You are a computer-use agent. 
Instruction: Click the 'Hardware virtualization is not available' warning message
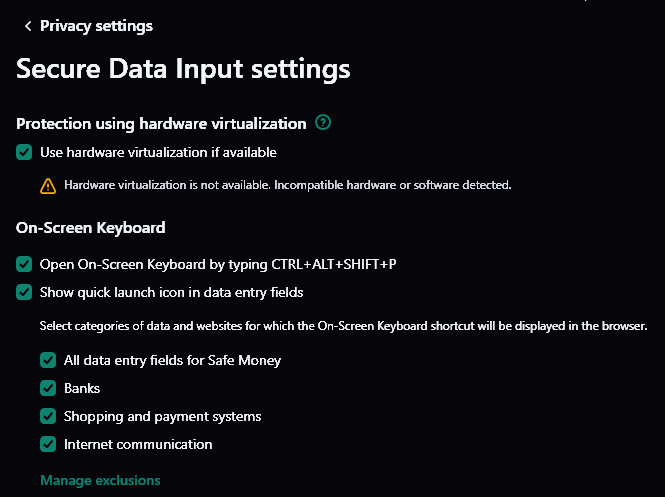287,185
